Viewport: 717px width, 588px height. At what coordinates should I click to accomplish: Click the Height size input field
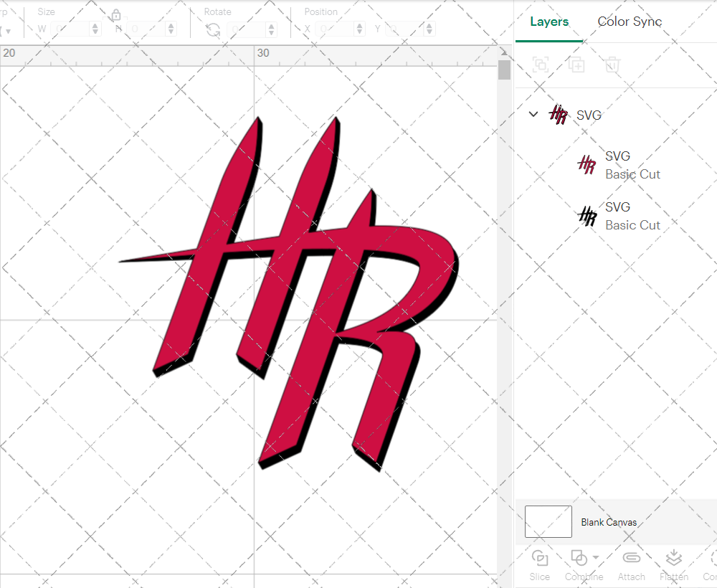point(146,29)
